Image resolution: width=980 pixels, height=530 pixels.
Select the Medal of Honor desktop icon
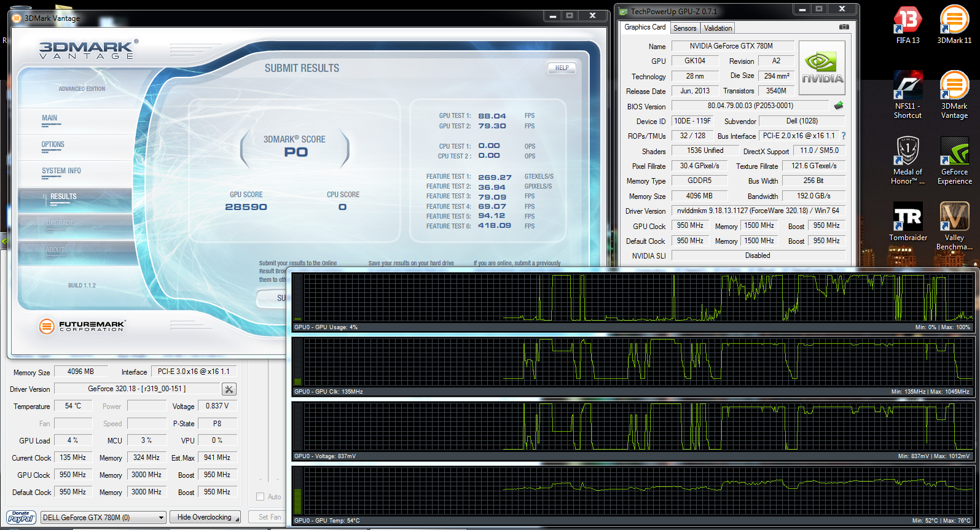[907, 160]
